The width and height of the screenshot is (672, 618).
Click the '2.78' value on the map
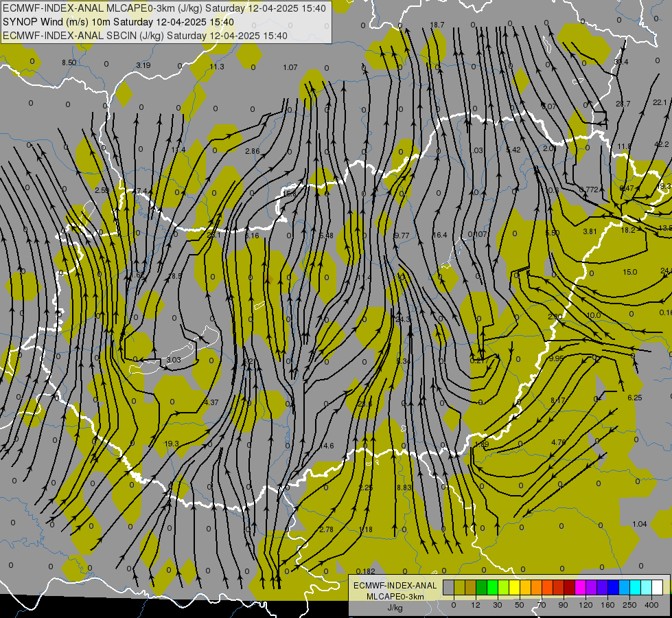326,529
